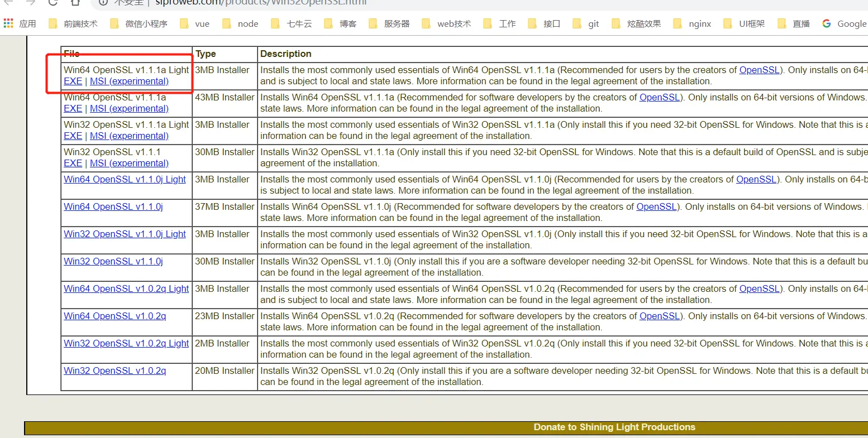Select the 23MB Installer cell

[x=225, y=321]
